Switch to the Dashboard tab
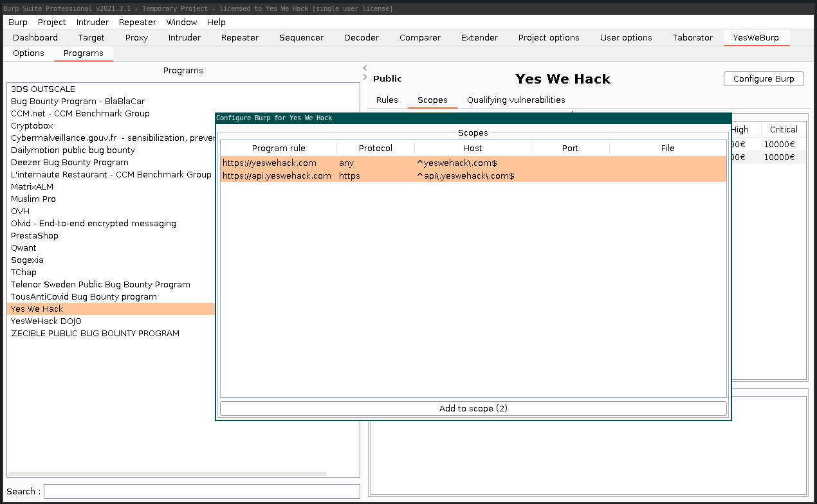 point(35,38)
